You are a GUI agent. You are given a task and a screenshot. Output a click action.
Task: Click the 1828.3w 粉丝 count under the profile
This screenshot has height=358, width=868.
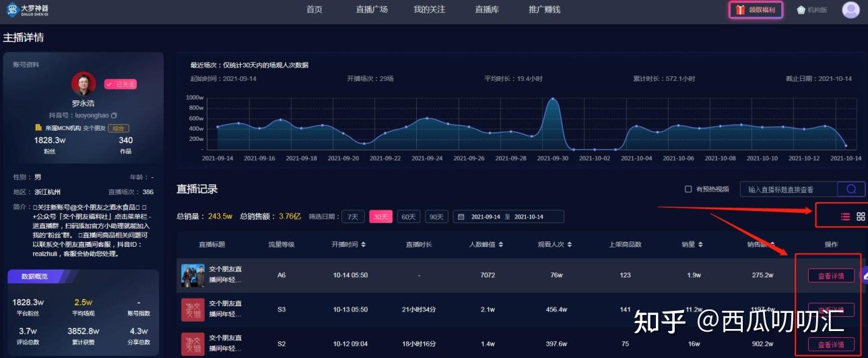click(50, 140)
